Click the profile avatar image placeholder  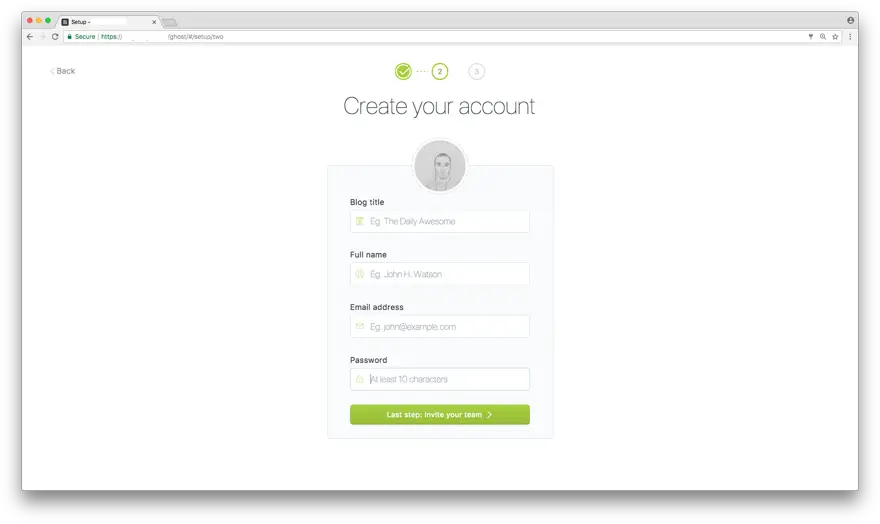pos(440,166)
